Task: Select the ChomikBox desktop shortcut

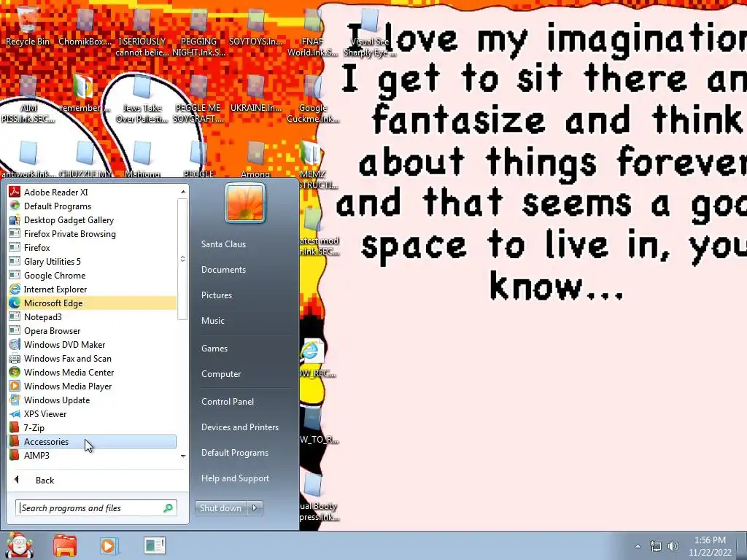Action: point(85,26)
